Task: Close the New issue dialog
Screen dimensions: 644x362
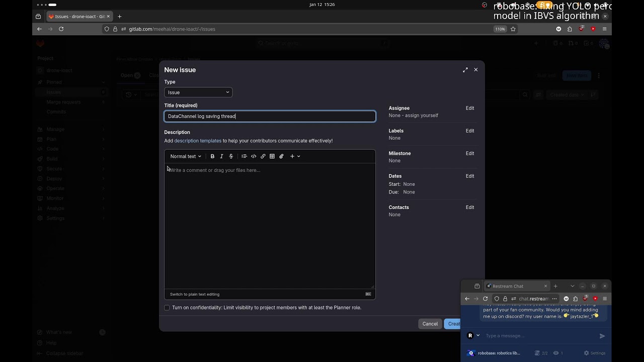Action: 476,70
